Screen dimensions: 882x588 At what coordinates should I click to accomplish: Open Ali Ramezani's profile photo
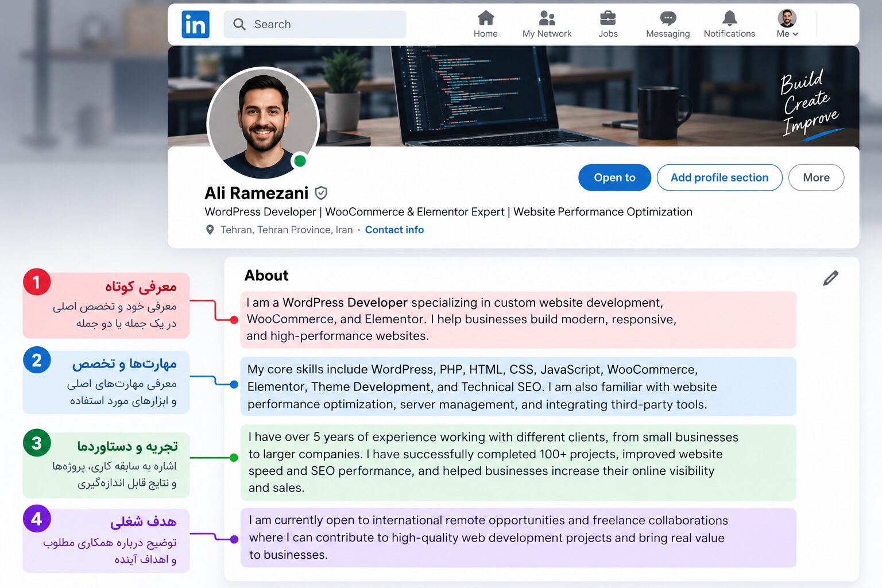tap(263, 123)
